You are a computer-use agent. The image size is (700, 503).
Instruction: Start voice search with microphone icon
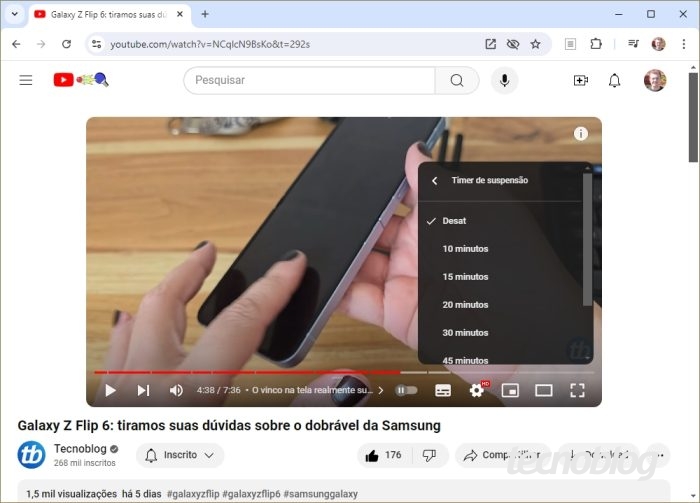(504, 80)
